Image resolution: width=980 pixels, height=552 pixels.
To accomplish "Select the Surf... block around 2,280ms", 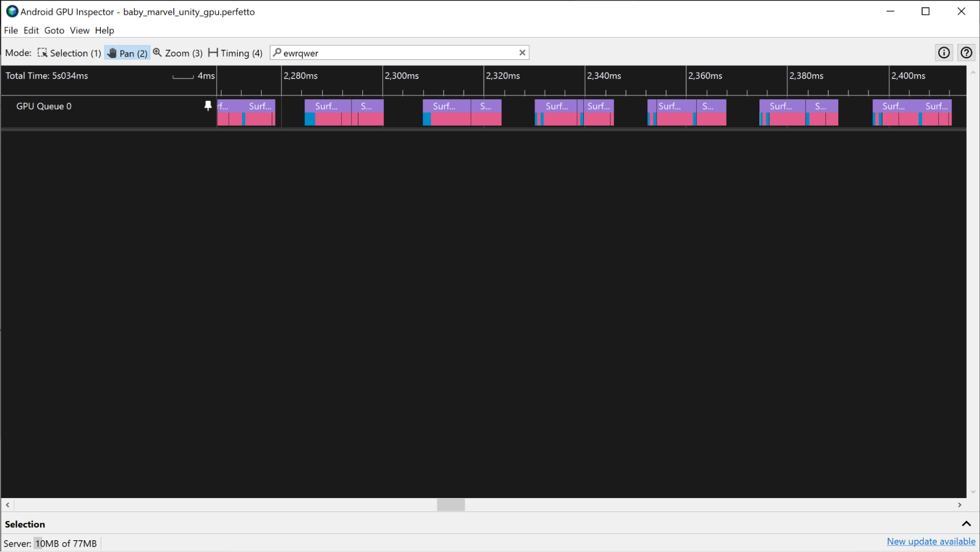I will (x=326, y=106).
